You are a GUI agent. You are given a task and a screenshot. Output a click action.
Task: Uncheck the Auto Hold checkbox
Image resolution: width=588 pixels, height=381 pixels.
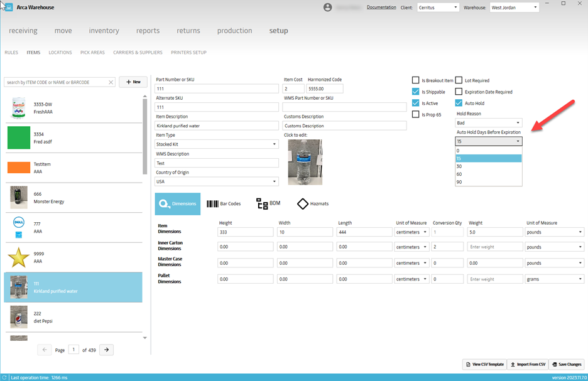pyautogui.click(x=459, y=103)
